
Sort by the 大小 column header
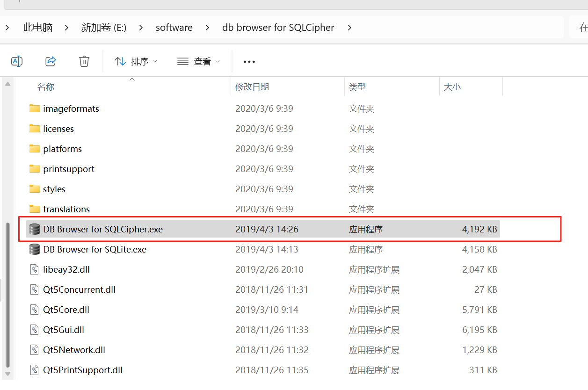click(x=452, y=87)
